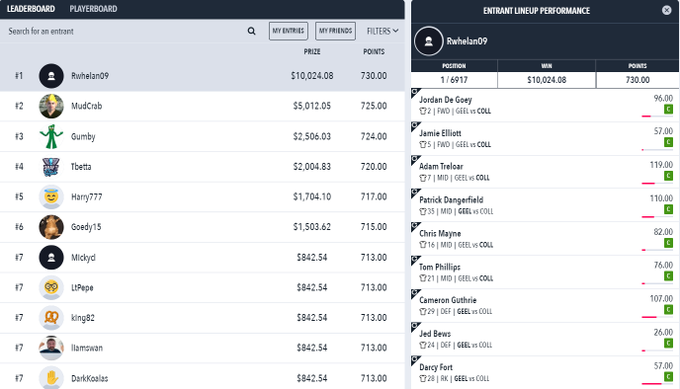
Task: Click Harry777's angel emoji avatar
Action: point(51,197)
